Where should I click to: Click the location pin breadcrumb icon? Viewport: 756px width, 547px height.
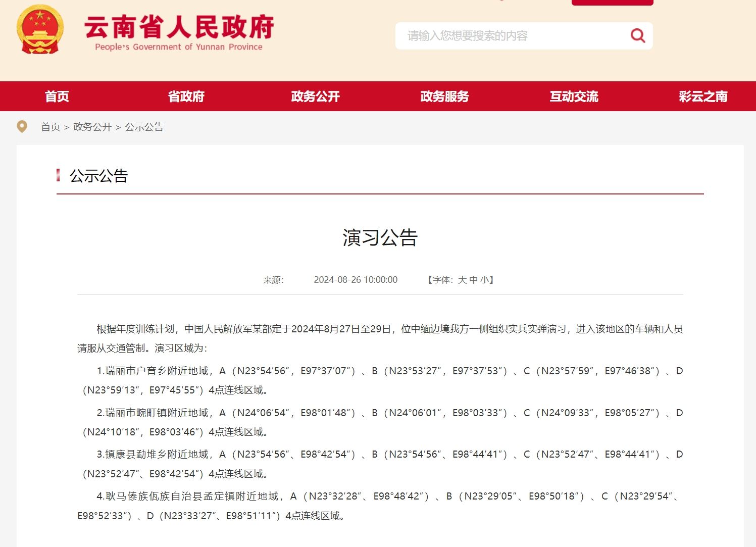tap(22, 127)
